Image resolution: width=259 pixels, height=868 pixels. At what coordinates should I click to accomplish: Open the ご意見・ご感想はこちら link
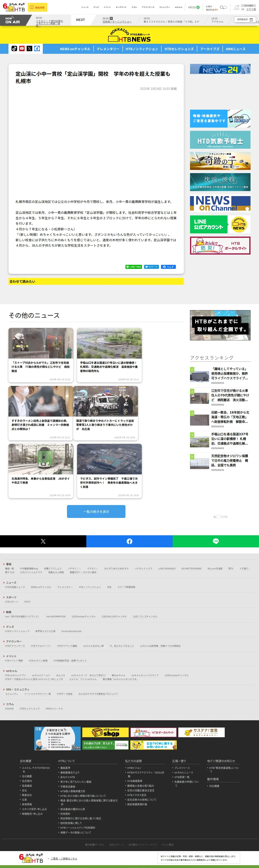coord(64,858)
